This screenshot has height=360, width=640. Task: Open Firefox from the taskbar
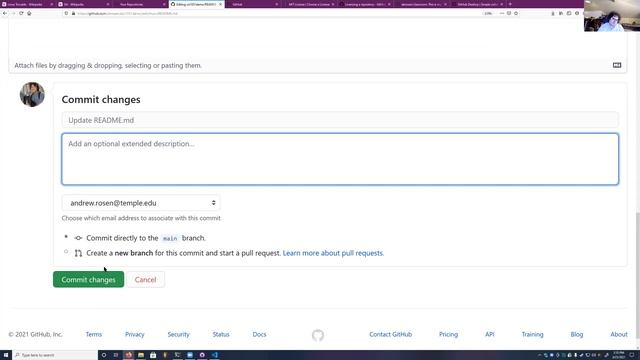point(129,355)
